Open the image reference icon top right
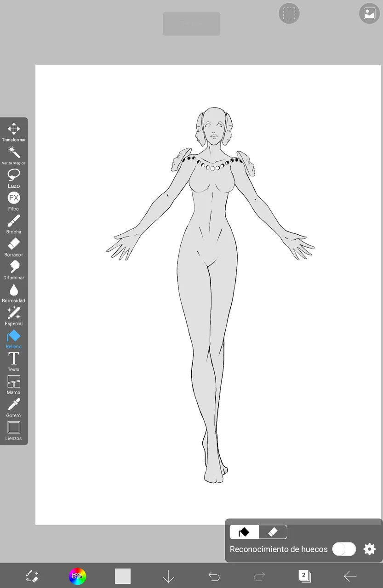 tap(370, 13)
